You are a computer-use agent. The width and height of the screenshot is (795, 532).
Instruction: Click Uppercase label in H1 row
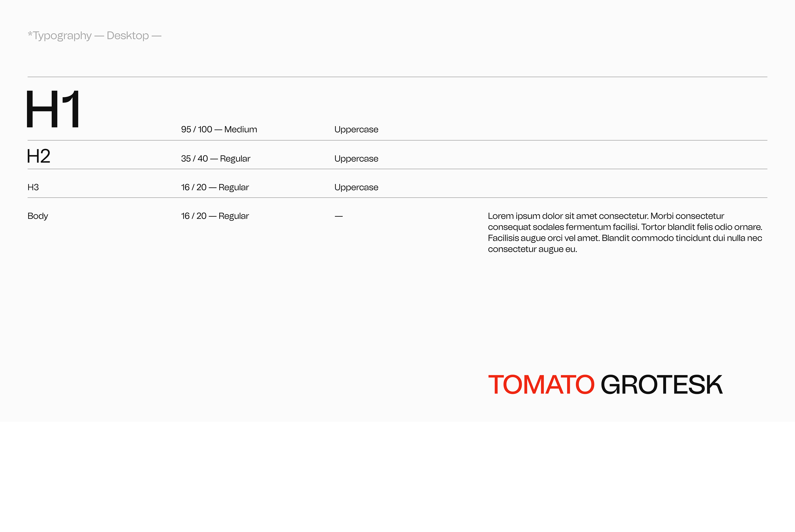356,130
